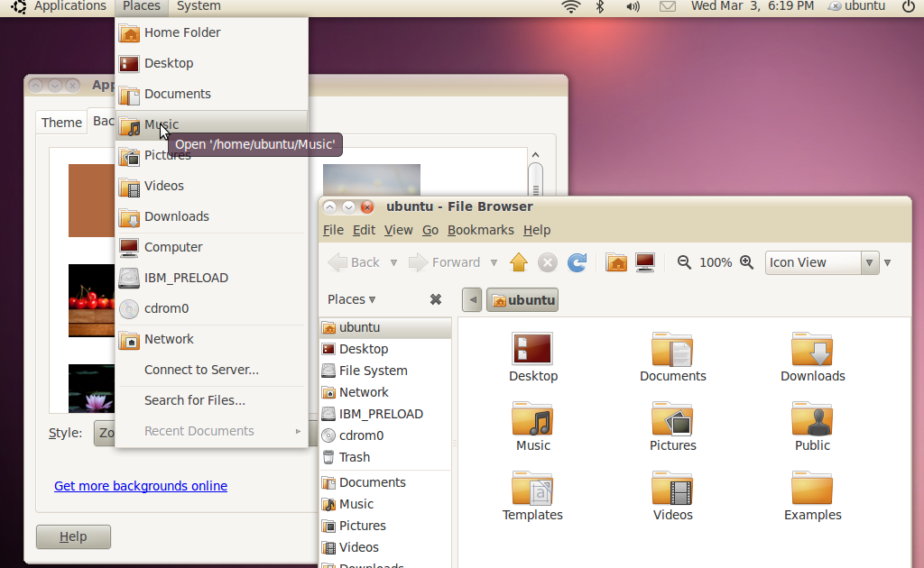924x568 pixels.
Task: Click the Forward toolbar button
Action: pyautogui.click(x=445, y=262)
